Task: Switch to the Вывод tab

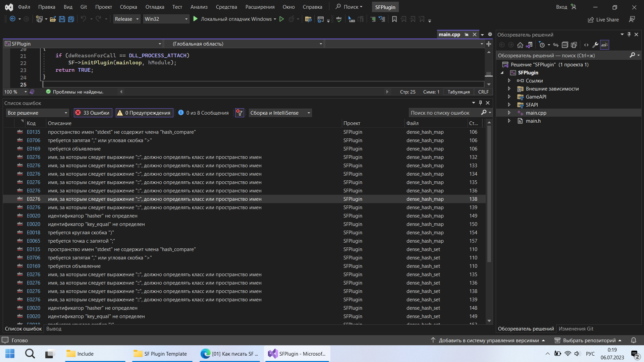Action: (54, 329)
